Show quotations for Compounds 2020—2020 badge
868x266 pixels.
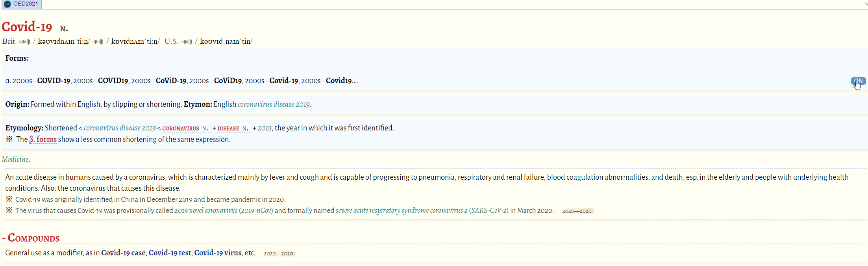[278, 254]
